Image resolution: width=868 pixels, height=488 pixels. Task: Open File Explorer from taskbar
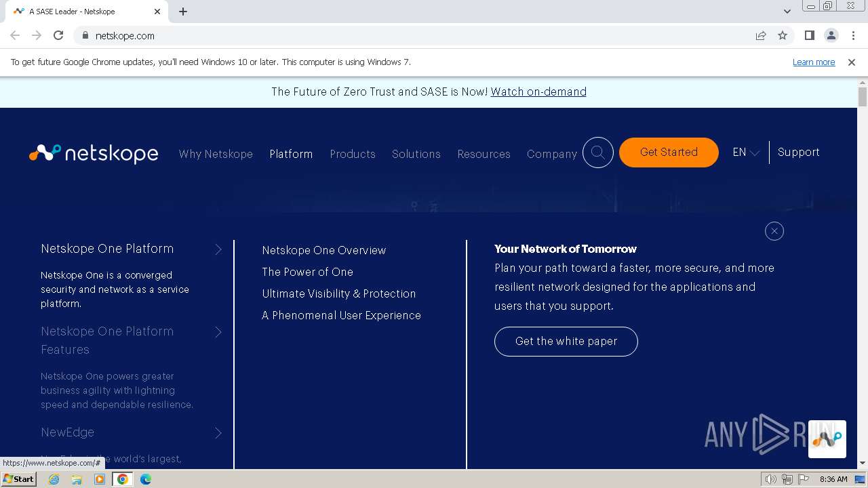77,479
